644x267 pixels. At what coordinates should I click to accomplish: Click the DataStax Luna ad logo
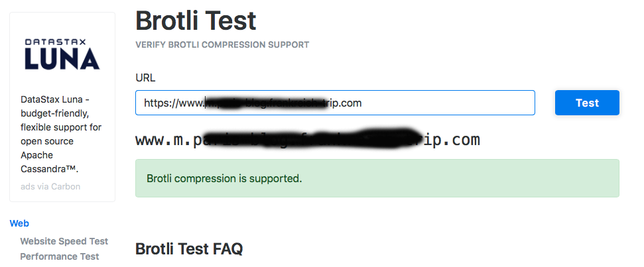62,54
